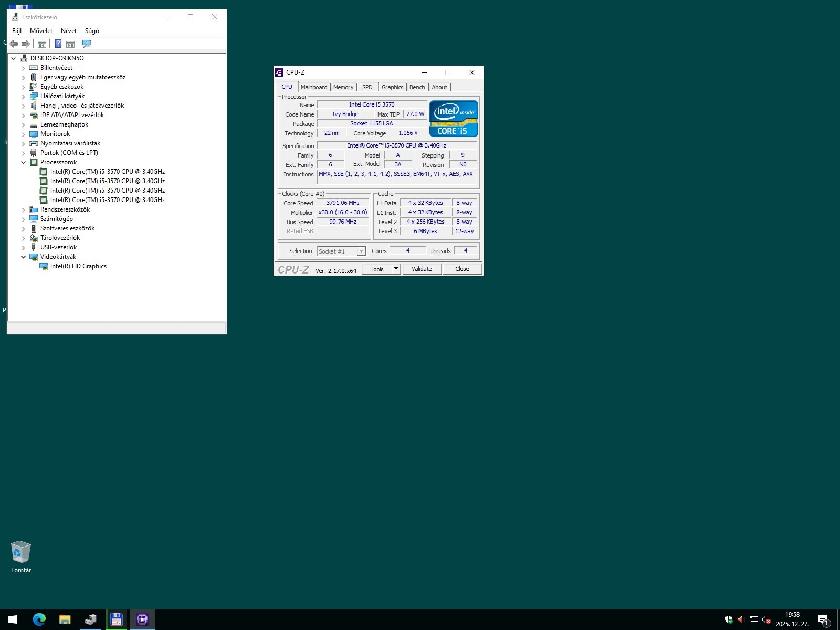Screen dimensions: 840x630
Task: Open the Socket #1 selection combo box
Action: coord(341,251)
